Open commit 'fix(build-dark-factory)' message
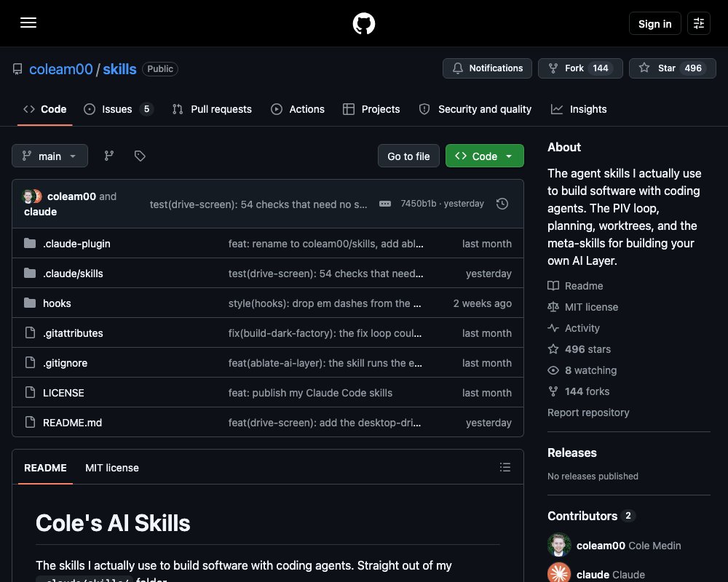The height and width of the screenshot is (582, 728). (x=325, y=332)
